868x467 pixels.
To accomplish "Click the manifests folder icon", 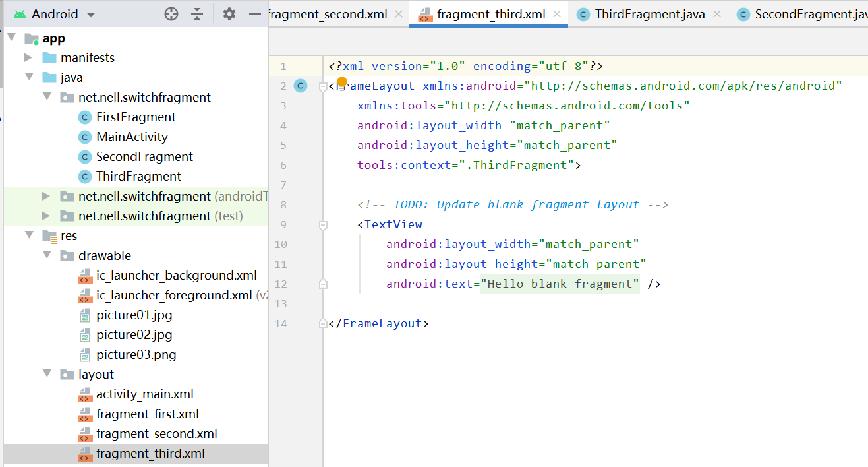I will point(49,58).
